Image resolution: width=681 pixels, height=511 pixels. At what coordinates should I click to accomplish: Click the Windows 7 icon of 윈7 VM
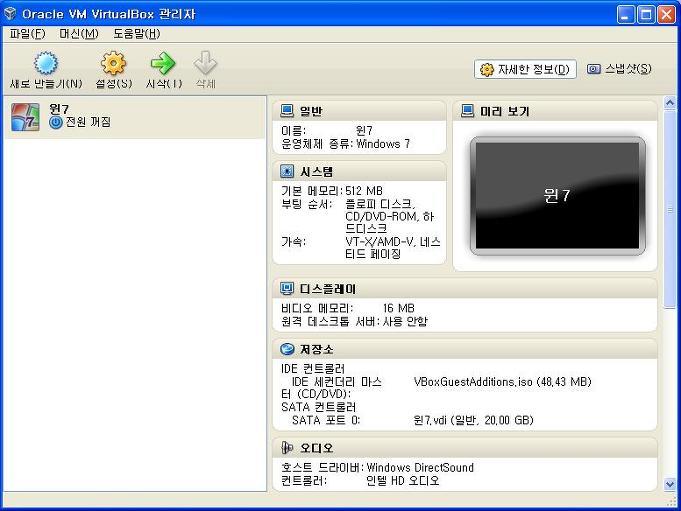[x=25, y=117]
